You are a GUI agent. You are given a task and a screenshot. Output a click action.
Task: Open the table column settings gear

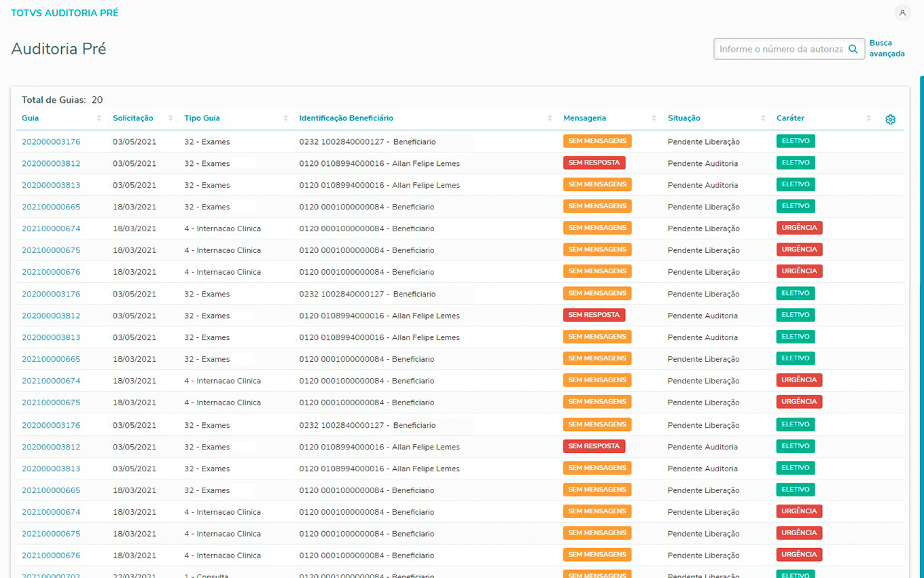pos(890,120)
